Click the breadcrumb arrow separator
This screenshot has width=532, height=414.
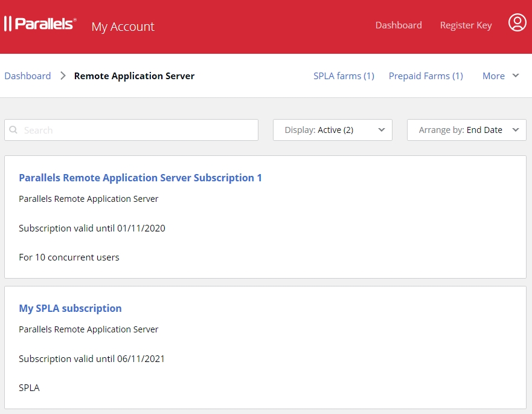63,76
